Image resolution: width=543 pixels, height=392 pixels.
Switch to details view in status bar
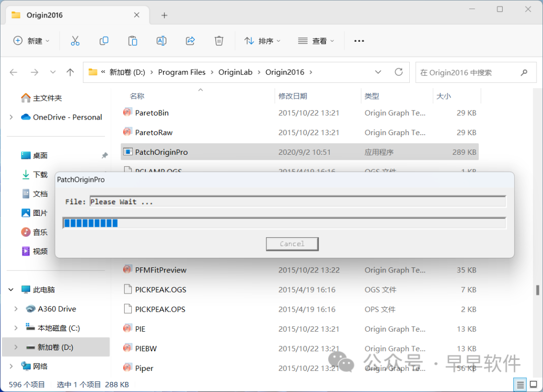[x=520, y=384]
